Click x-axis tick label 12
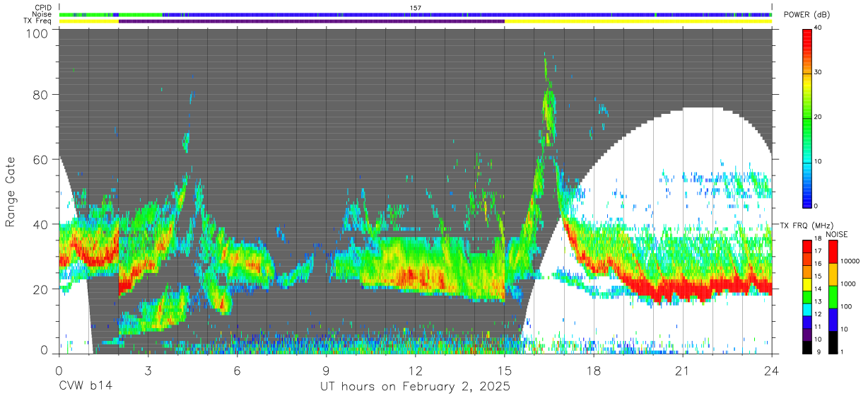This screenshot has height=401, width=868. pyautogui.click(x=415, y=370)
